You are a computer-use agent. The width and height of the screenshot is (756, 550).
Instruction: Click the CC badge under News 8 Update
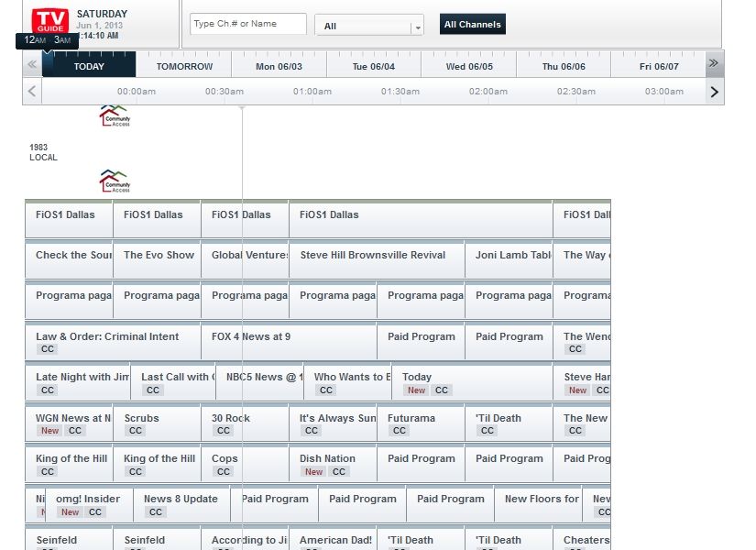(155, 511)
